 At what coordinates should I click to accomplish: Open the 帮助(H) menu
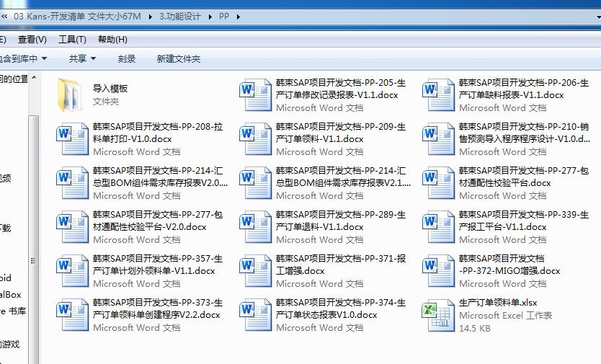[112, 40]
